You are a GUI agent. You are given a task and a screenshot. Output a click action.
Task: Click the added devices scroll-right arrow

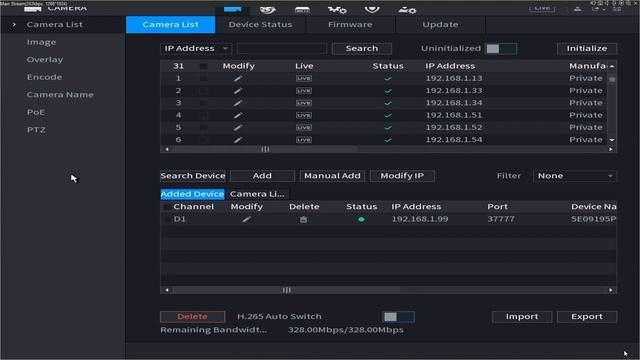point(611,290)
